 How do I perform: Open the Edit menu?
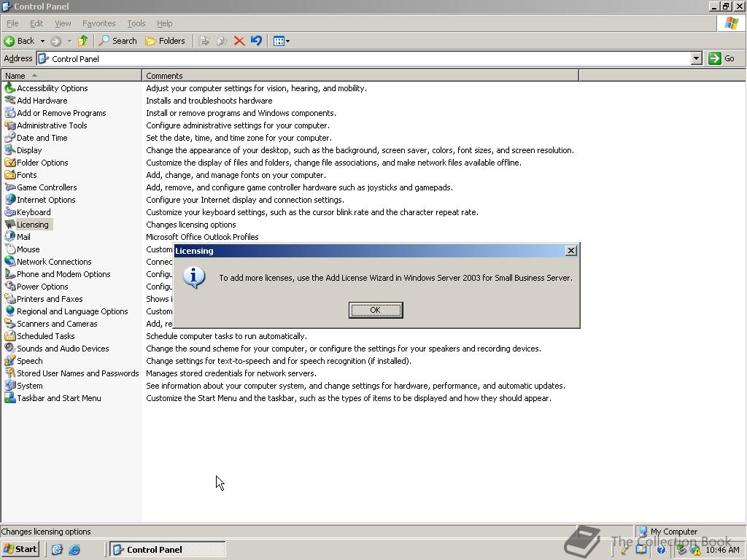36,23
